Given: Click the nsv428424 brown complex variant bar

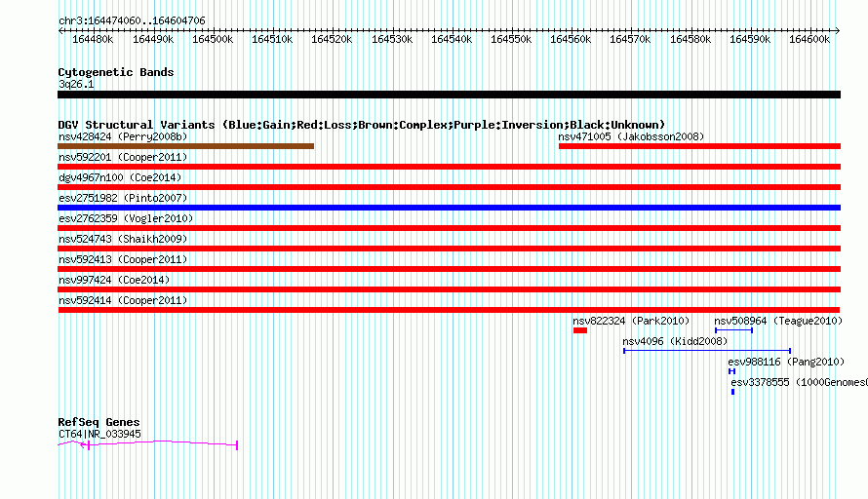Looking at the screenshot, I should tap(186, 146).
